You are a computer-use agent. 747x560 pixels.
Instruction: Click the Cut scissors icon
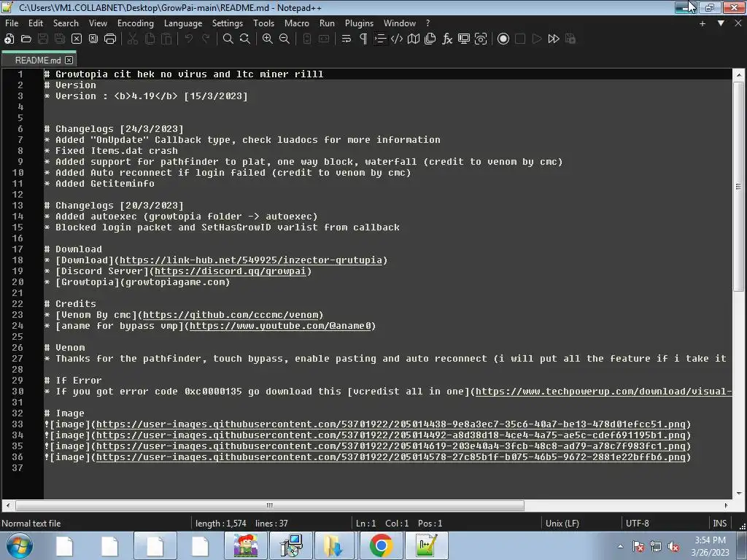[133, 39]
